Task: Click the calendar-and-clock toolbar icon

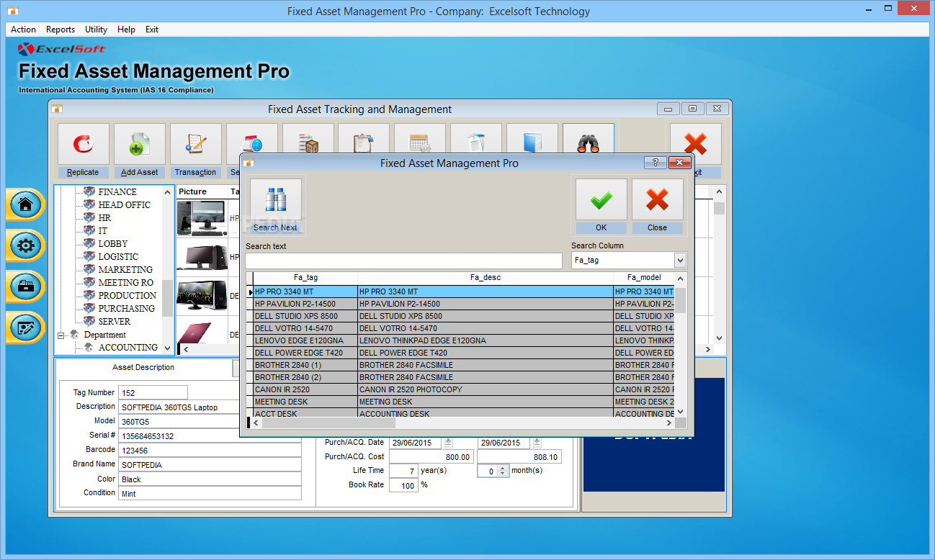Action: [251, 138]
